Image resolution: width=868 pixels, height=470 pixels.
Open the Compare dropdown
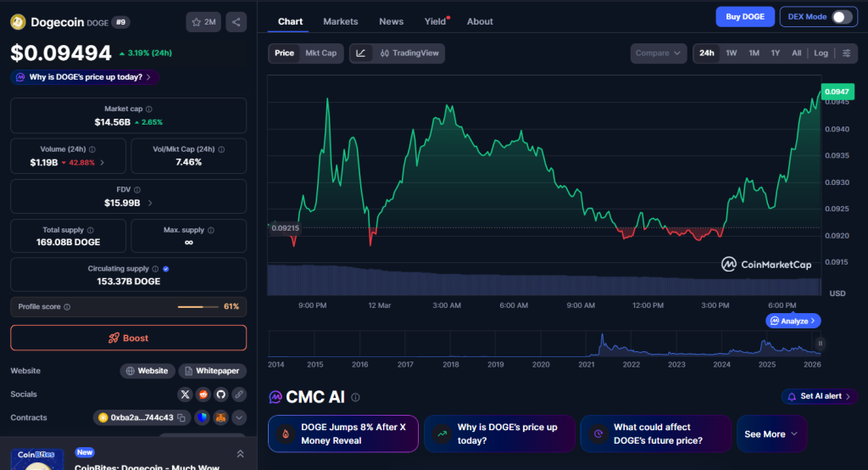click(658, 53)
